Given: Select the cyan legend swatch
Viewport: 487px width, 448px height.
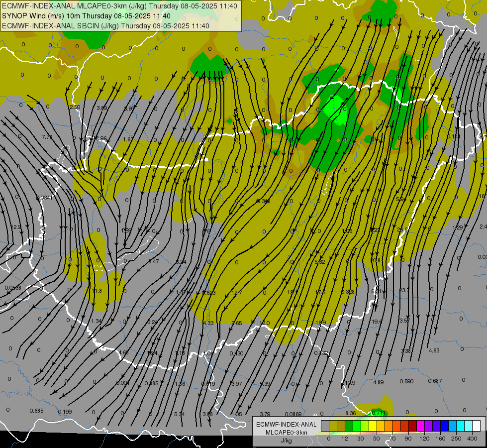Looking at the screenshot, I should click(460, 426).
